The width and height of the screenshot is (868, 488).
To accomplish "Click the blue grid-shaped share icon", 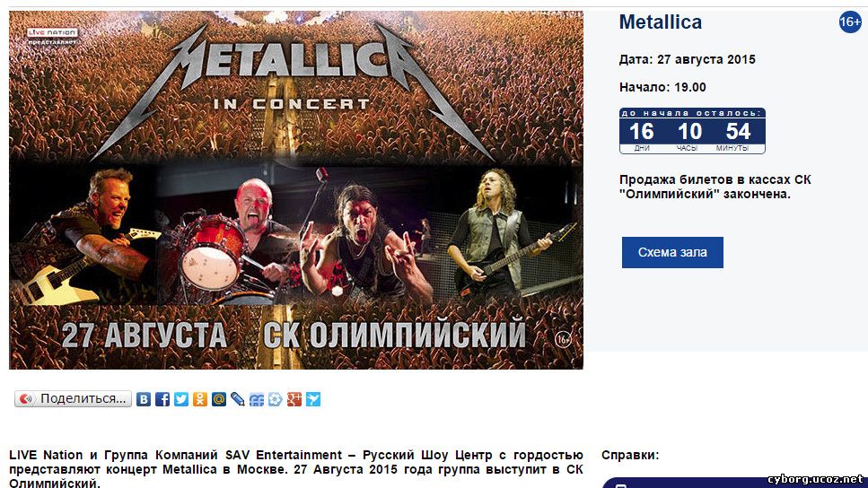I will click(x=257, y=399).
